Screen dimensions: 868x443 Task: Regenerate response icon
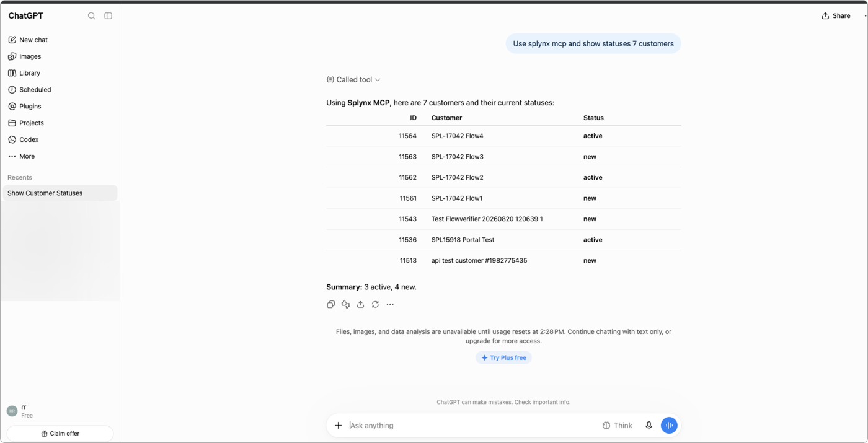click(x=375, y=304)
